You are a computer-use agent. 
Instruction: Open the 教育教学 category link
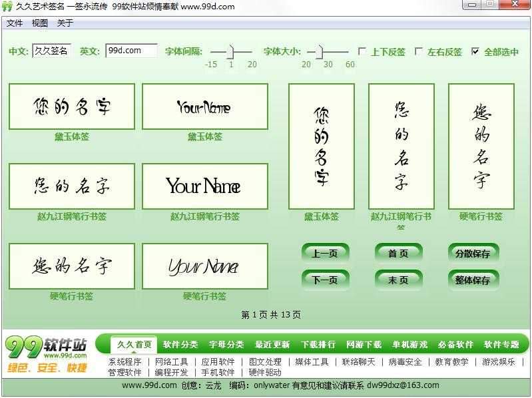click(452, 361)
